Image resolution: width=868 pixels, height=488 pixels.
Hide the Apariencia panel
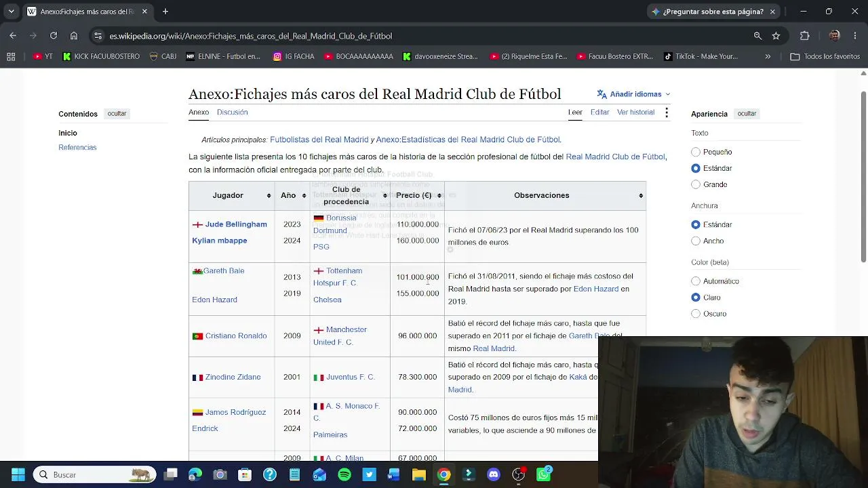coord(747,114)
